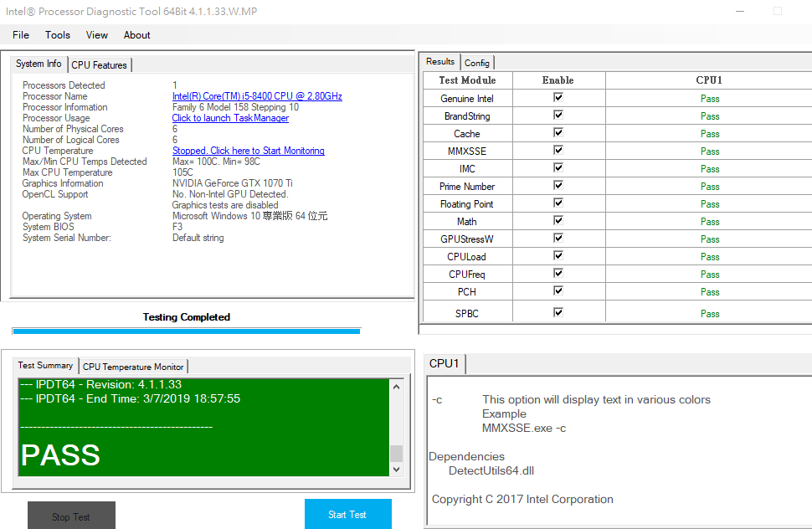Toggle the IMC test checkbox

point(558,167)
